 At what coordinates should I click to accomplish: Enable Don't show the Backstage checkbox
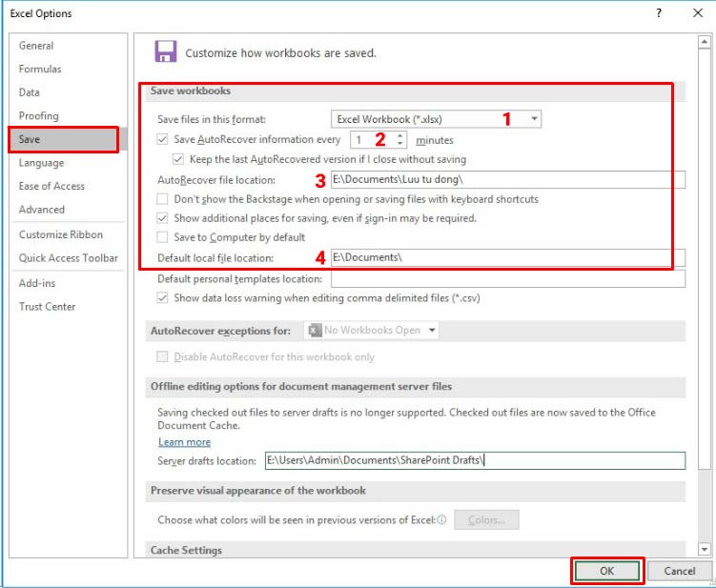(x=162, y=199)
